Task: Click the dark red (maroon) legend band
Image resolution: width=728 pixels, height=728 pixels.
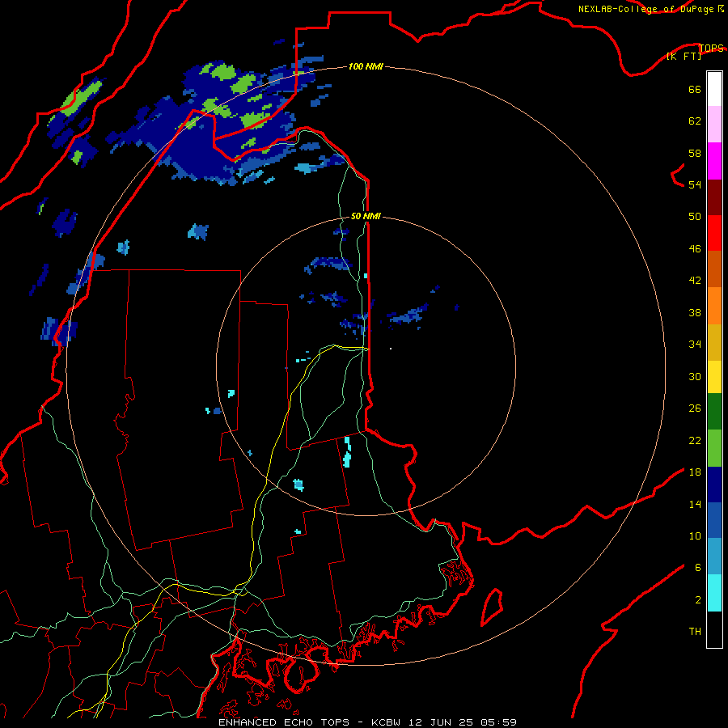Action: coord(714,197)
